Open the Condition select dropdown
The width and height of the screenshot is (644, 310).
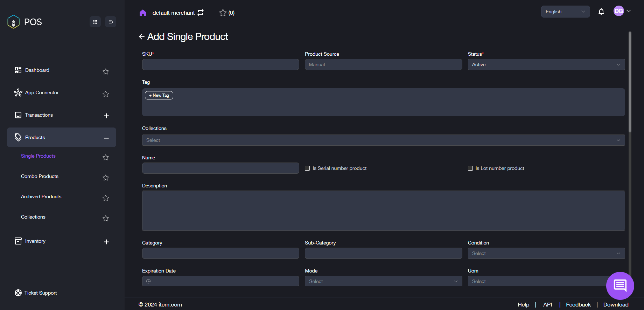[x=546, y=253]
